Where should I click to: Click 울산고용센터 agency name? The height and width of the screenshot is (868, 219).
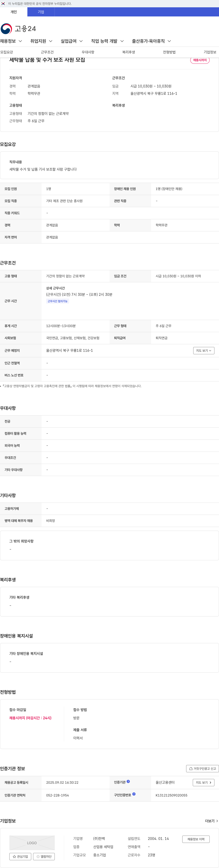[165, 782]
